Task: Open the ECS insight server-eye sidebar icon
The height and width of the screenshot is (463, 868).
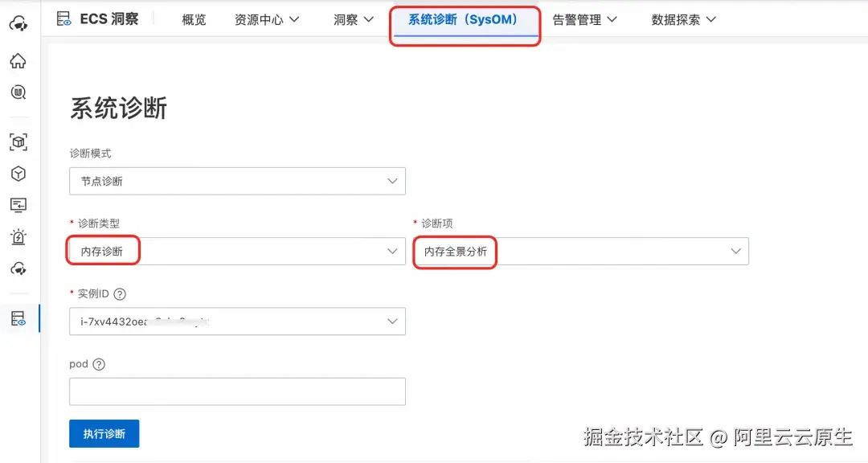Action: 18,318
